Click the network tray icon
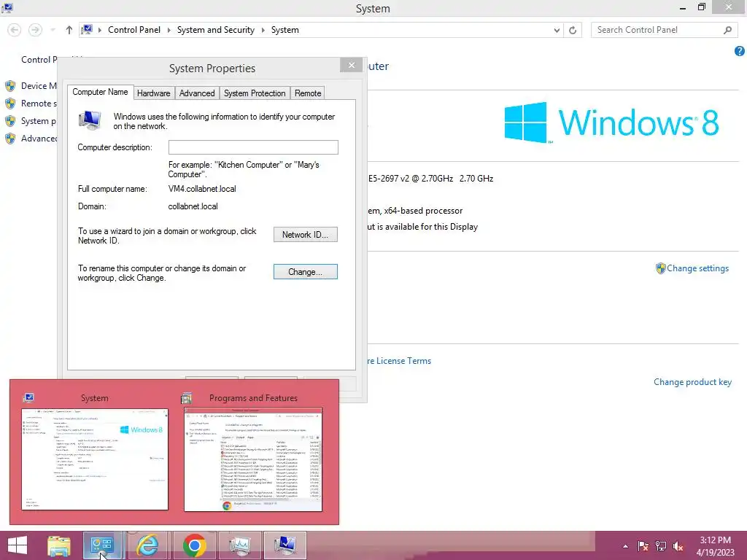747x560 pixels. click(x=661, y=546)
